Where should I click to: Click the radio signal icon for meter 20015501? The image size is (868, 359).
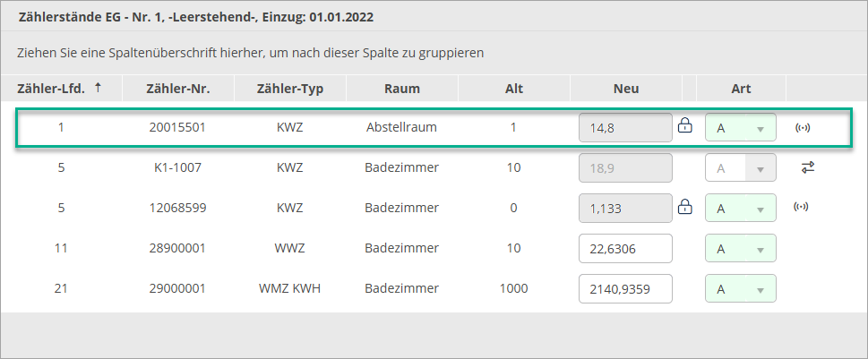click(803, 127)
